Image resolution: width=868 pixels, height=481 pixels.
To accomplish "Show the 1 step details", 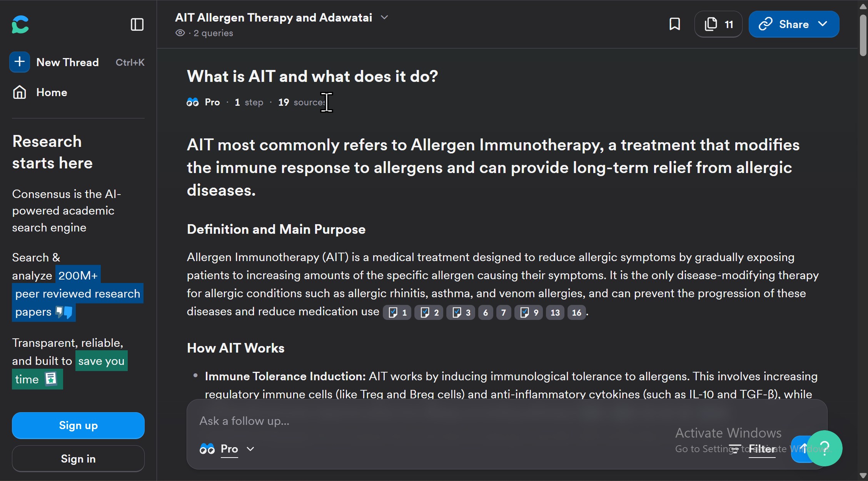I will pyautogui.click(x=249, y=102).
